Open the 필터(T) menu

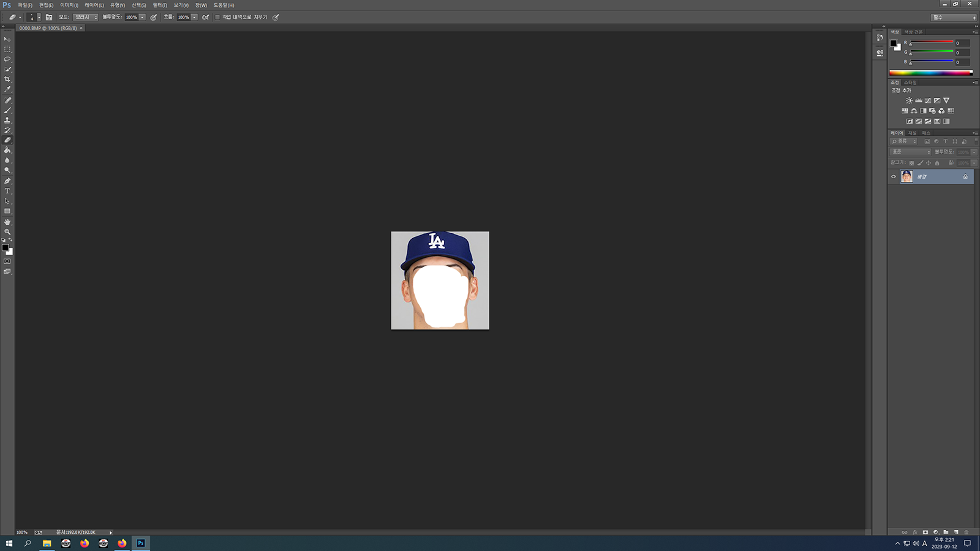point(160,5)
